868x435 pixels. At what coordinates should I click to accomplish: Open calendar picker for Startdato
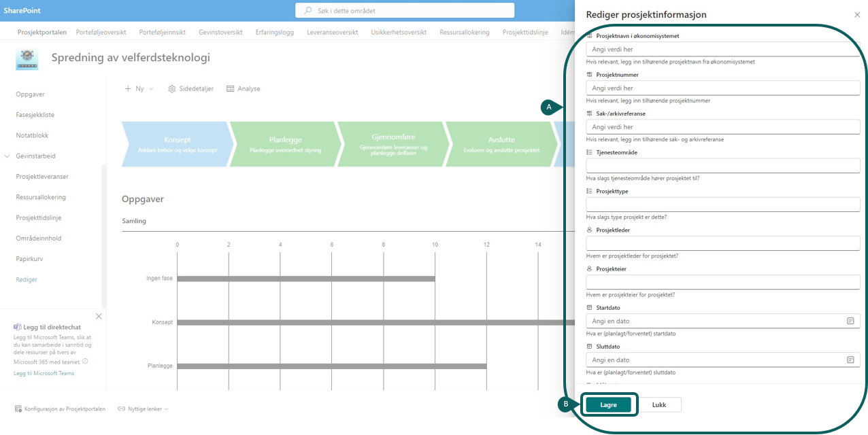pyautogui.click(x=850, y=321)
